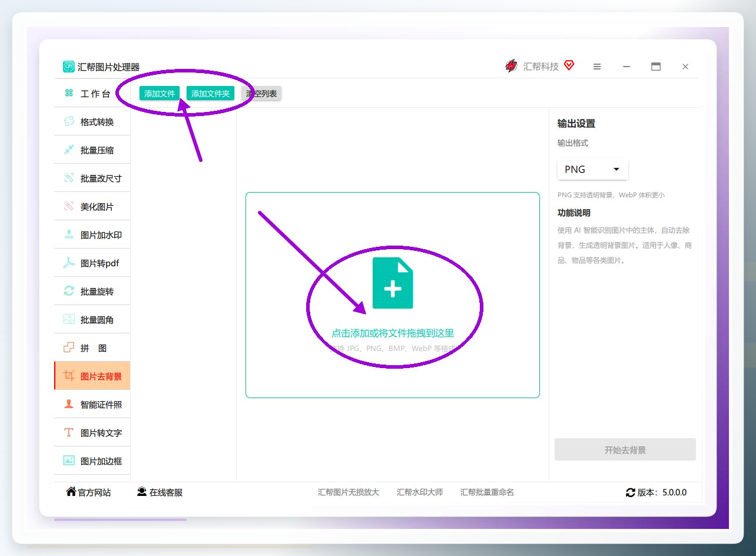Click the 图片转pdf icon
The image size is (756, 556).
tap(69, 263)
